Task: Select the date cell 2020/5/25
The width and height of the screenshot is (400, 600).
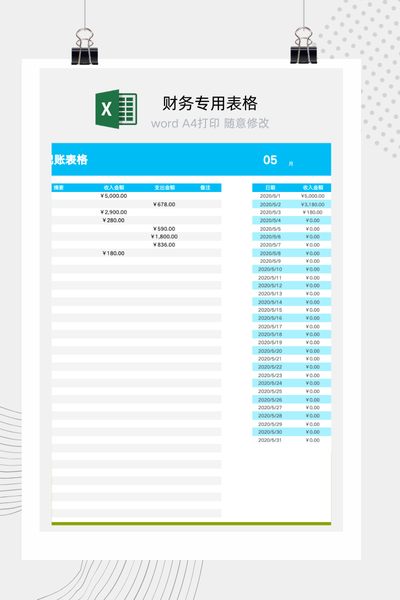Action: (x=270, y=391)
